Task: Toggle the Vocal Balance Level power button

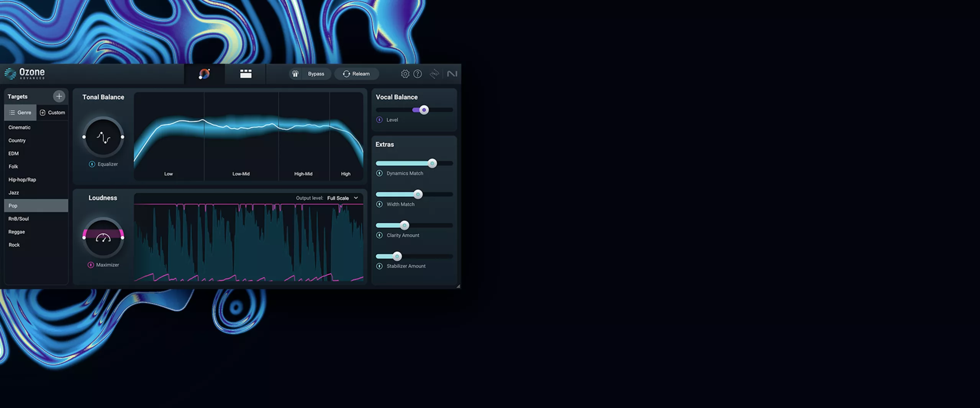Action: click(x=379, y=120)
